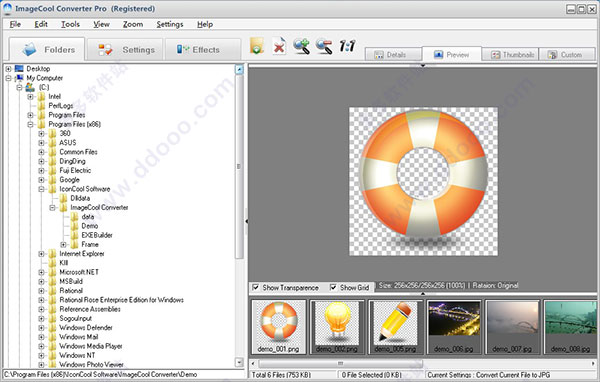600x382 pixels.
Task: Open the View menu
Action: [x=101, y=24]
